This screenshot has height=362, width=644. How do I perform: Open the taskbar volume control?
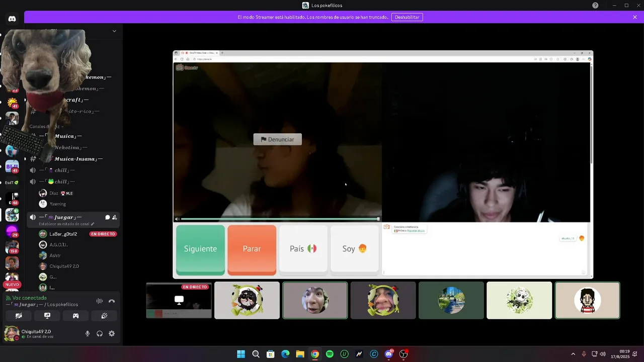coord(603,354)
